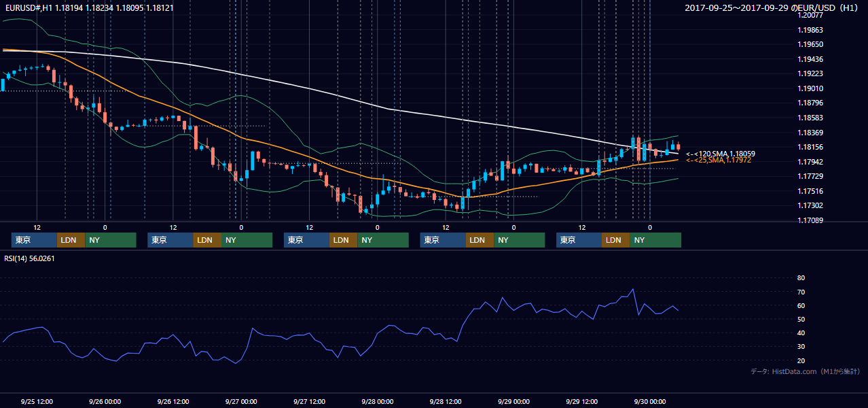This screenshot has height=408, width=868.
Task: Pick the RSI 30 level label
Action: (801, 347)
